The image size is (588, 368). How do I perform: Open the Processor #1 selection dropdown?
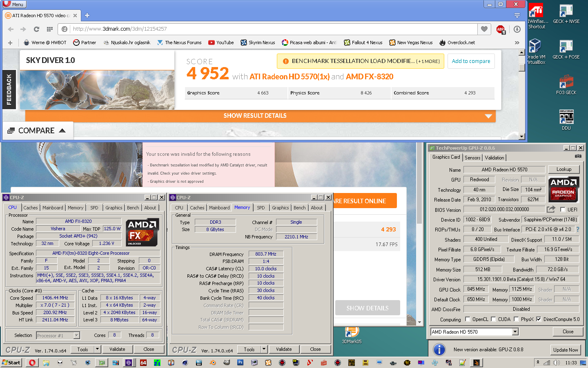[x=76, y=336]
